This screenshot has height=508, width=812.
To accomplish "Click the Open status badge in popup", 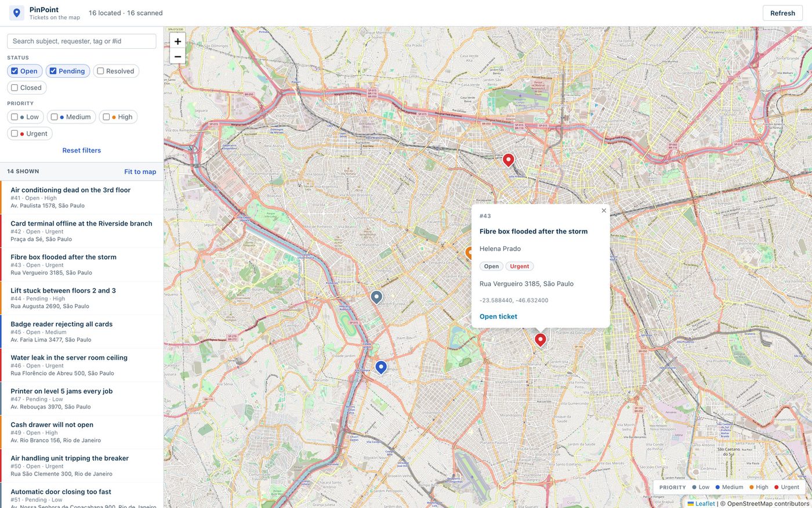I will (491, 266).
